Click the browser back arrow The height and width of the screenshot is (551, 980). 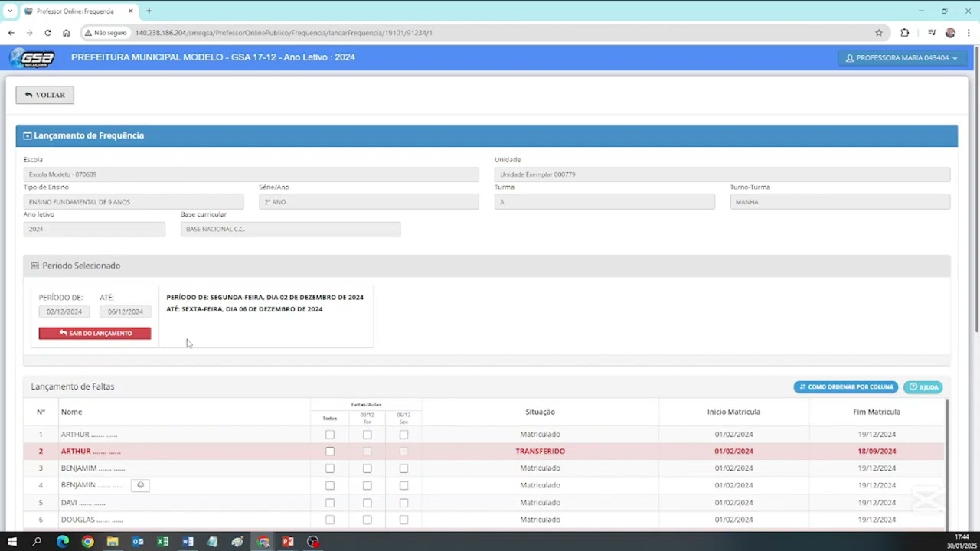pos(11,33)
